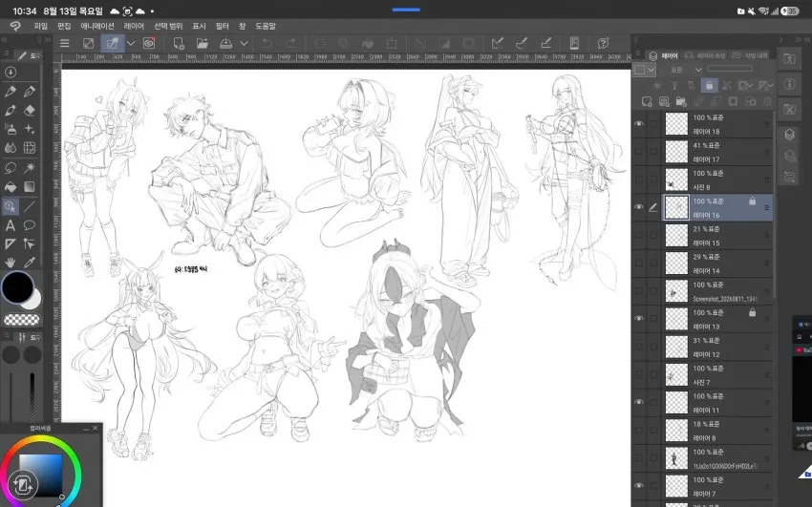Close the color wheel palette
Screen dimensions: 812x507
[95, 429]
